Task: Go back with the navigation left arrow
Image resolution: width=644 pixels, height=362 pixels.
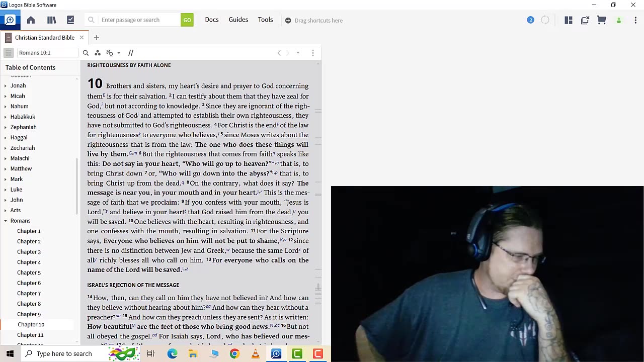Action: coord(279,53)
